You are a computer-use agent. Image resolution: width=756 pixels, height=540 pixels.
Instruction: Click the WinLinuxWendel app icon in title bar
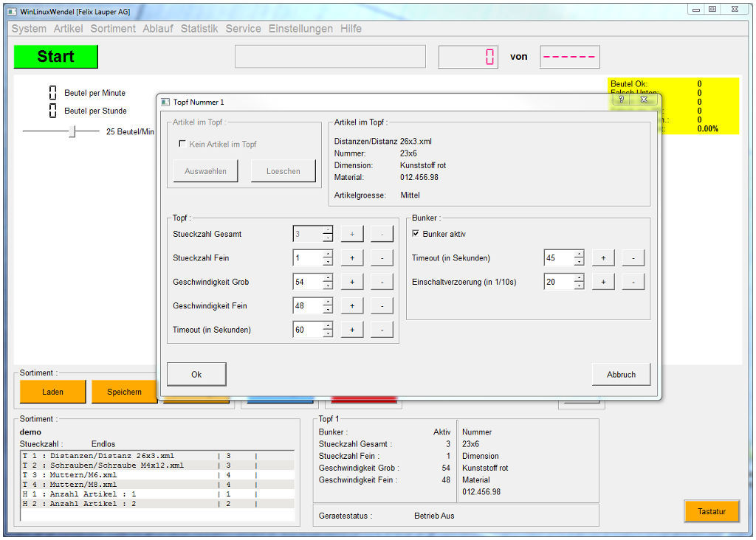(13, 12)
